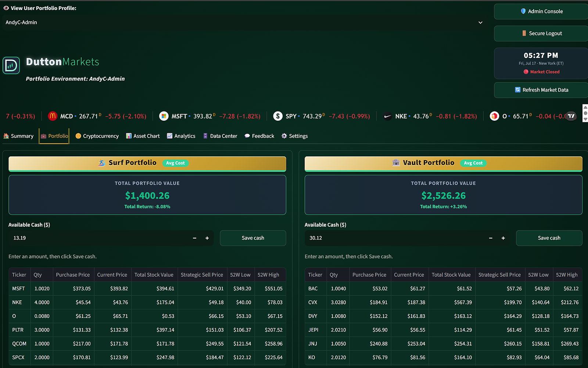The height and width of the screenshot is (368, 588).
Task: Sort Vault table by Total Stock Value
Action: pyautogui.click(x=451, y=275)
